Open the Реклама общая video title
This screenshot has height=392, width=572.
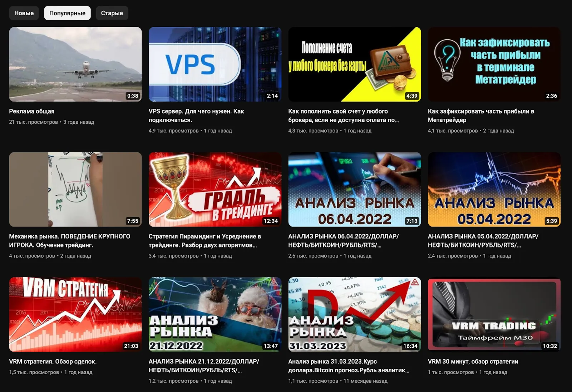point(32,111)
